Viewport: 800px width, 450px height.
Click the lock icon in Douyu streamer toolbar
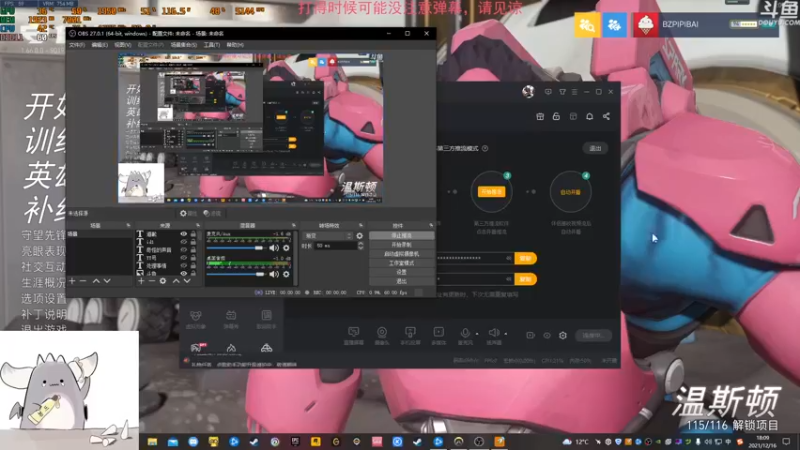pyautogui.click(x=556, y=116)
